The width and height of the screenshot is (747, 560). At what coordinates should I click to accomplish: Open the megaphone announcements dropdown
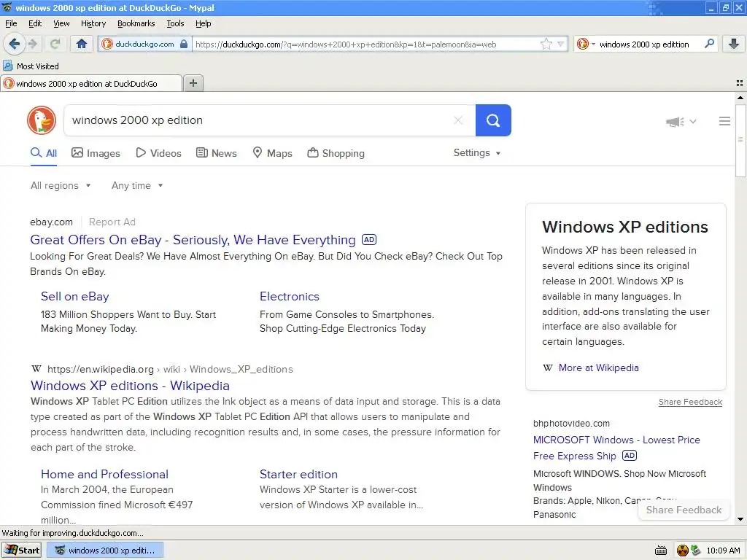681,122
